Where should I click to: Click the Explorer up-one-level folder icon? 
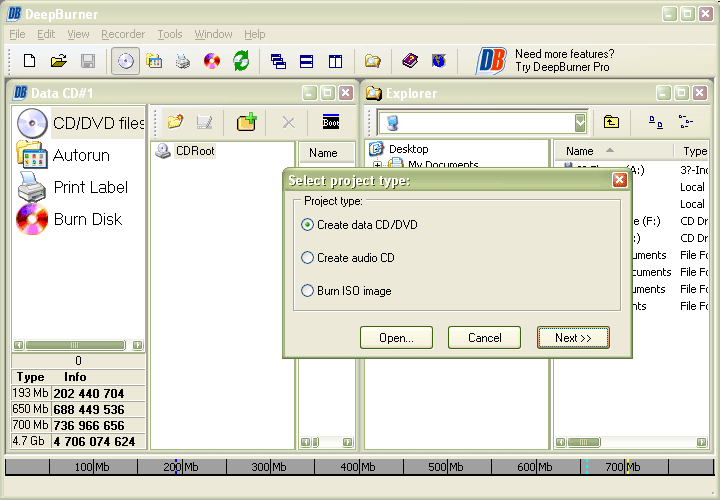(611, 122)
